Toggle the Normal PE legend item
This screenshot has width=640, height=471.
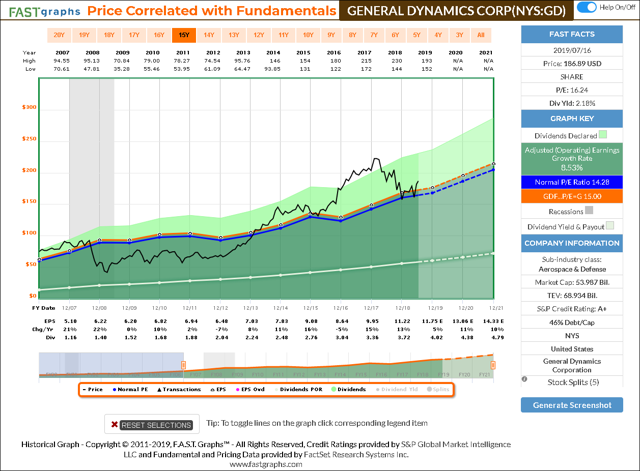tap(130, 389)
